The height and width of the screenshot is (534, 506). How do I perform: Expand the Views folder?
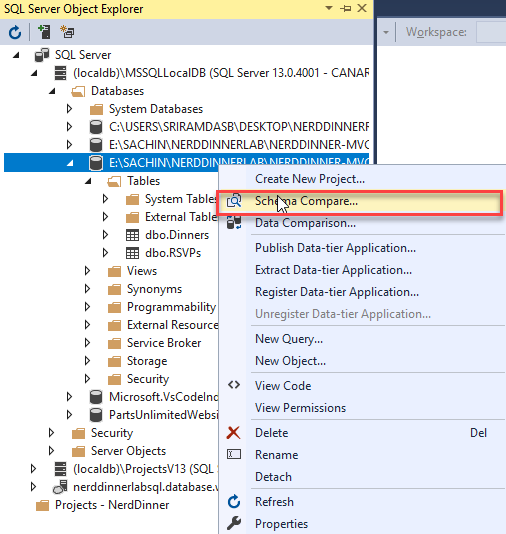tap(88, 271)
